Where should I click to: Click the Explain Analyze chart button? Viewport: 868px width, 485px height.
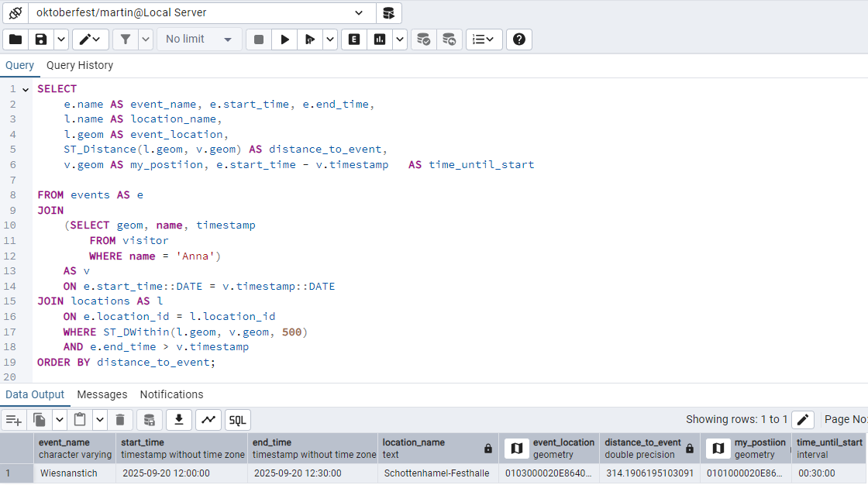click(x=380, y=40)
